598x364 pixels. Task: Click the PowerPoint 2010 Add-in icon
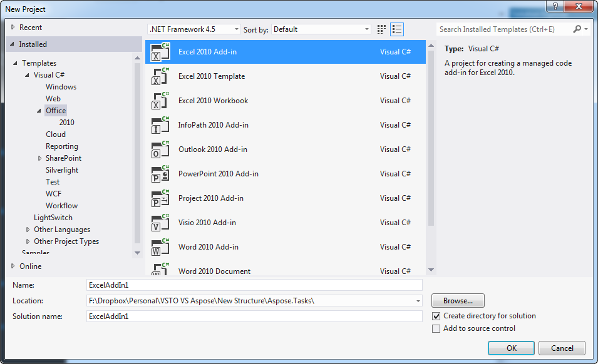160,174
